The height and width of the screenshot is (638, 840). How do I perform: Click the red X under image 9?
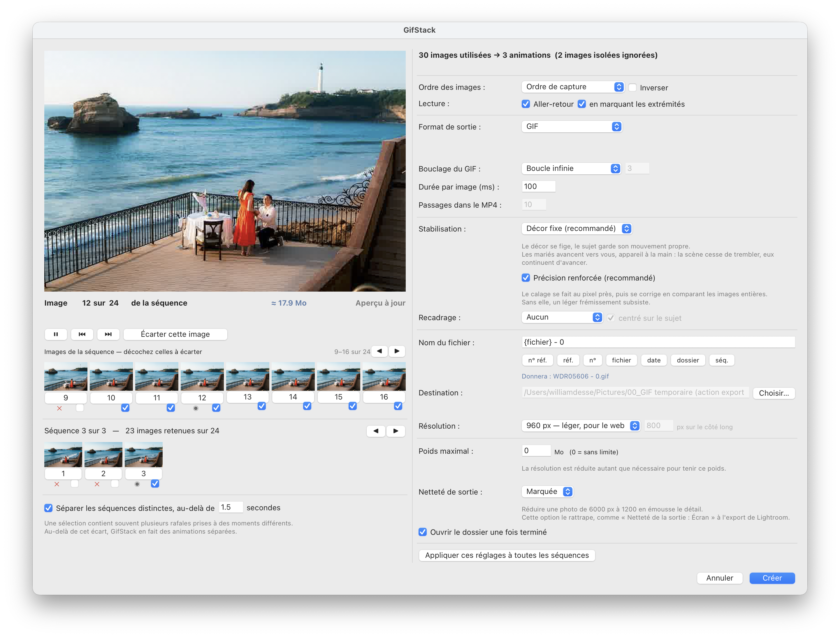(x=59, y=409)
